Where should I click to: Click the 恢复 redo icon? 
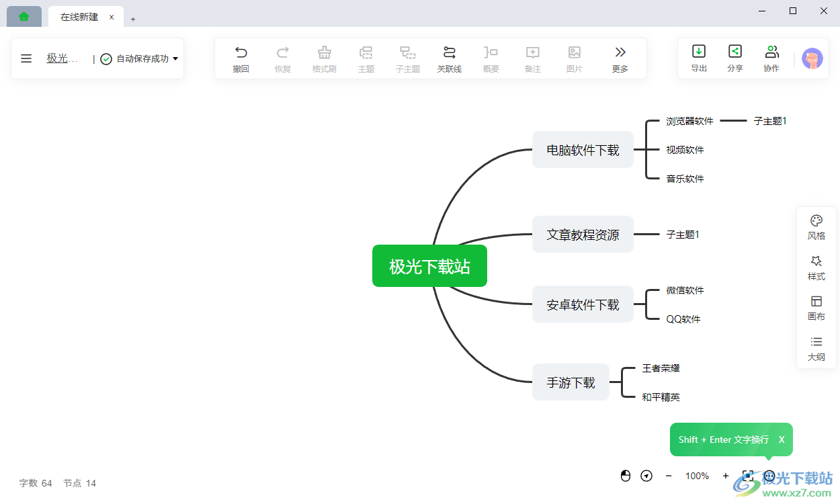[283, 52]
